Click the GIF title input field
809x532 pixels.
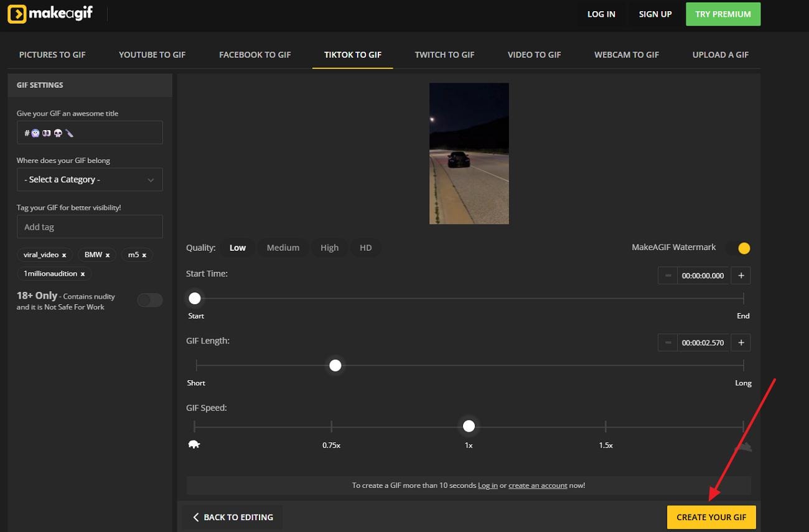[90, 133]
